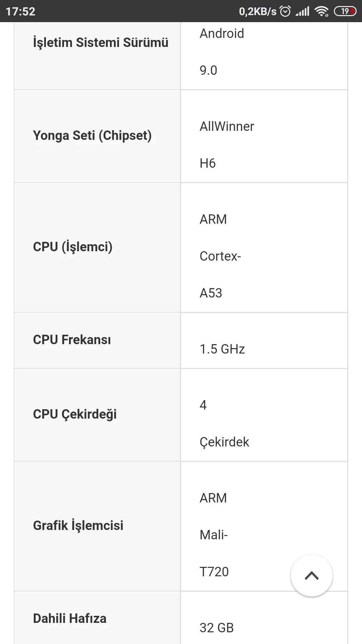This screenshot has width=362, height=644.
Task: Tap the AllWinner H6 chipset value
Action: (227, 145)
